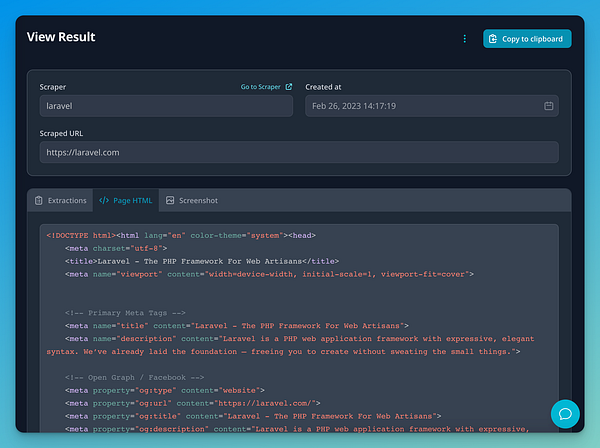Click the external link icon beside Go to Scraper

pyautogui.click(x=289, y=87)
